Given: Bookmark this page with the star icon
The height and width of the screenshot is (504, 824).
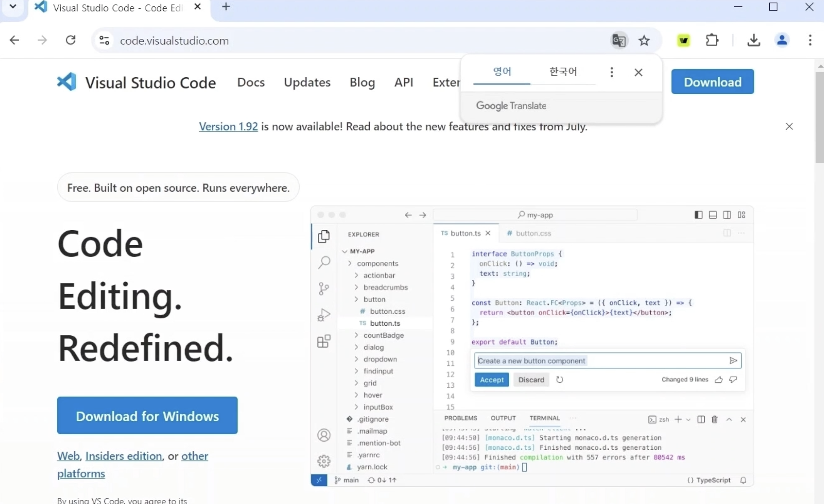Looking at the screenshot, I should 644,40.
